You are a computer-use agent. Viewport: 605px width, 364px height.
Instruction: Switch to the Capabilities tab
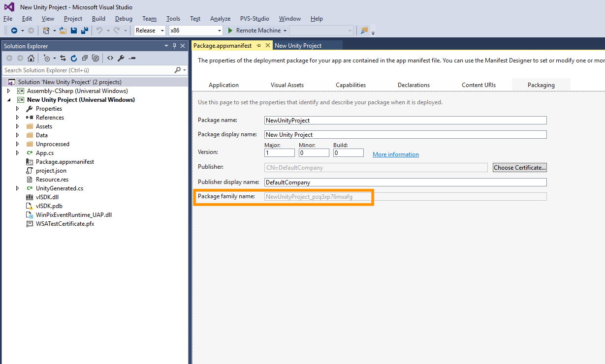(350, 85)
